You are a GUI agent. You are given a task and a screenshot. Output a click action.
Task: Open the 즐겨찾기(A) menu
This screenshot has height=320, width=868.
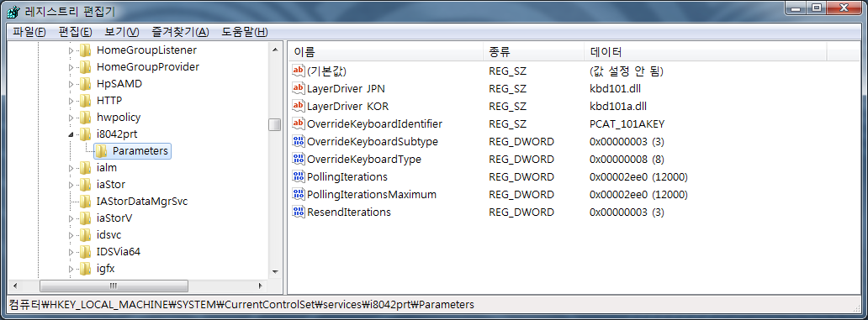click(181, 32)
